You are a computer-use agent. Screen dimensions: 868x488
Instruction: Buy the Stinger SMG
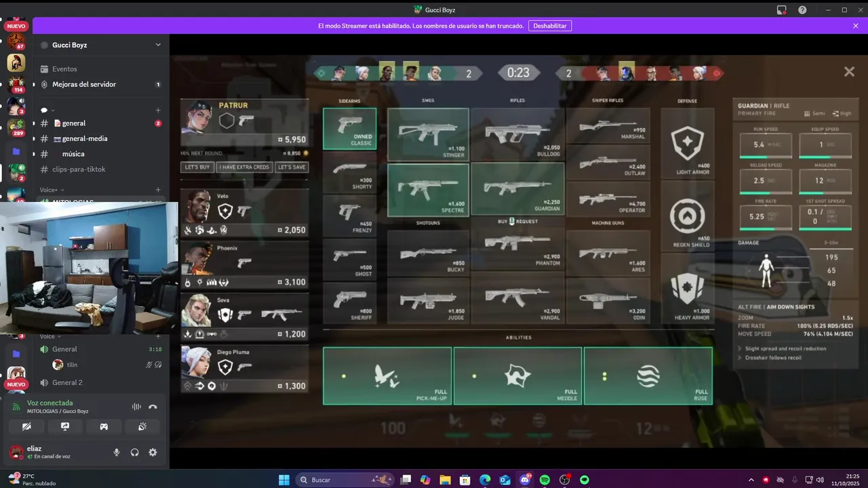tap(428, 134)
